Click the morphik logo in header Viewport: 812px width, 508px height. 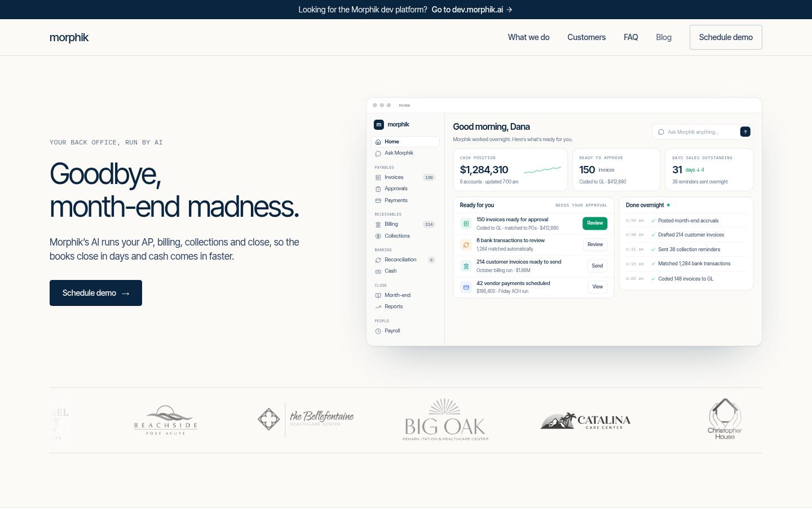(x=69, y=37)
